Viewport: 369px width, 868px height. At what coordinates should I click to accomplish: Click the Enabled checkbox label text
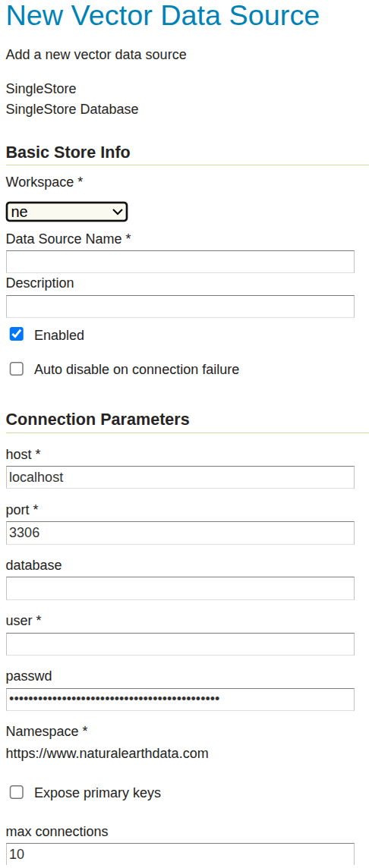pos(59,335)
